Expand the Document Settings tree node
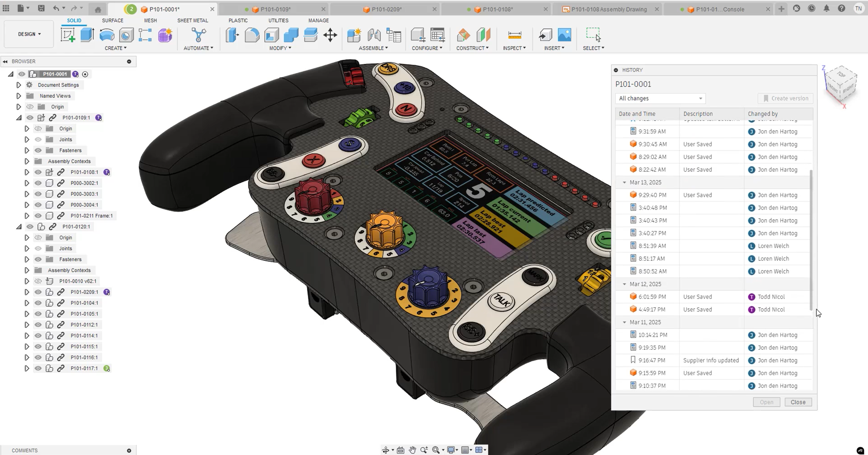The height and width of the screenshot is (455, 868). click(19, 85)
